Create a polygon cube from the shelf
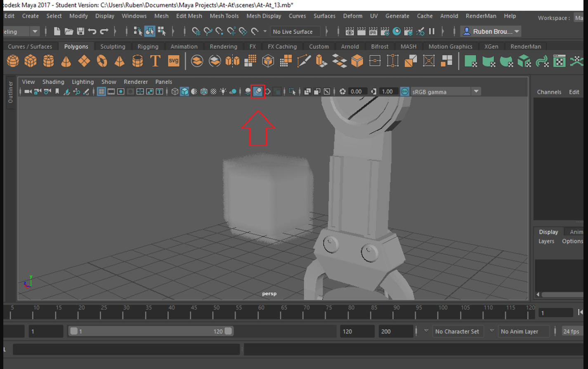This screenshot has height=369, width=588. point(31,61)
